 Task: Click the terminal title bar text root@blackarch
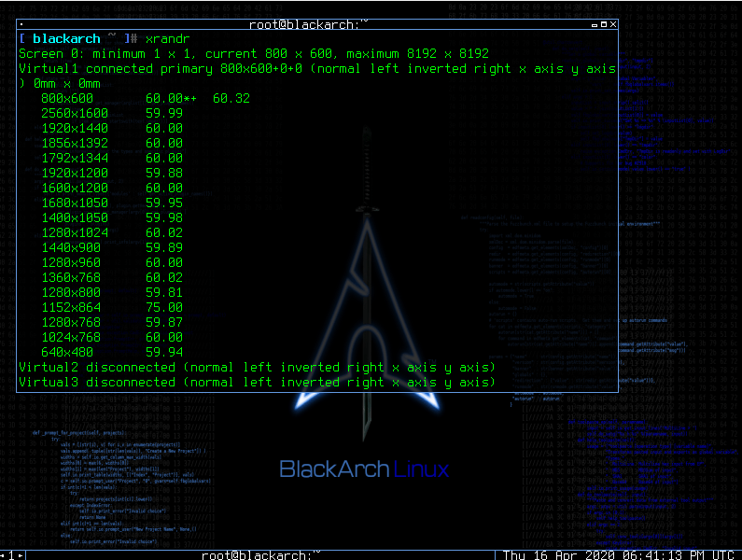click(309, 24)
